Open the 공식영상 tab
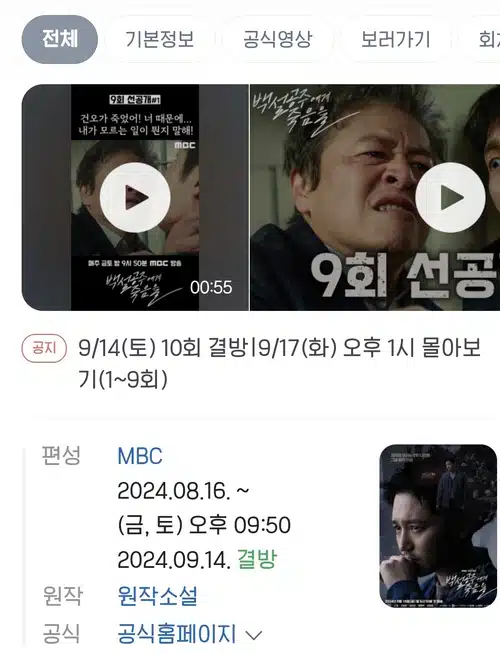The width and height of the screenshot is (500, 654). click(277, 39)
